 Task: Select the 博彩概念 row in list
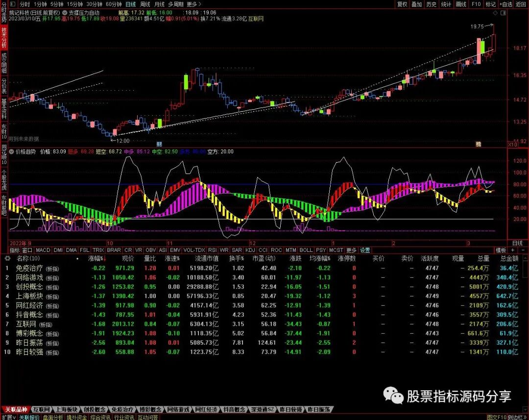(263, 333)
